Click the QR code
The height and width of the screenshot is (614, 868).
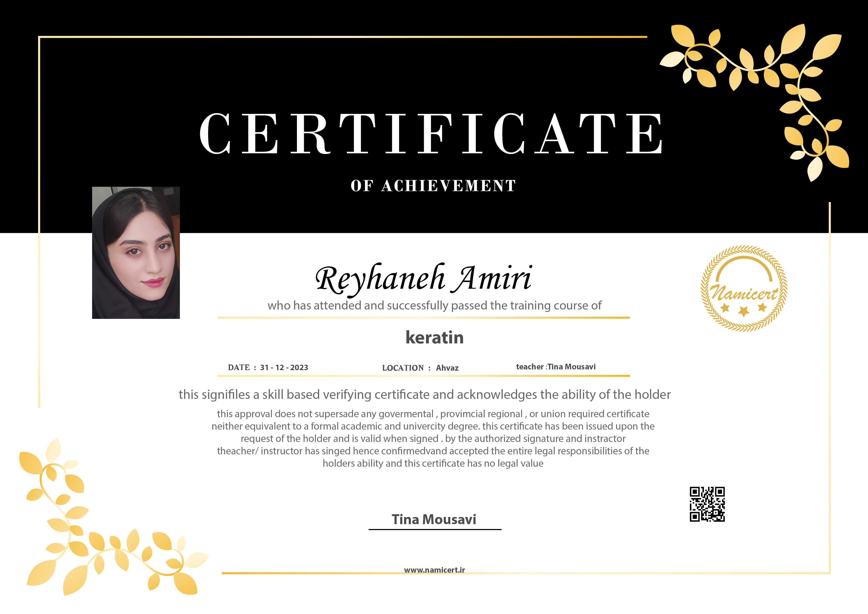pyautogui.click(x=707, y=504)
